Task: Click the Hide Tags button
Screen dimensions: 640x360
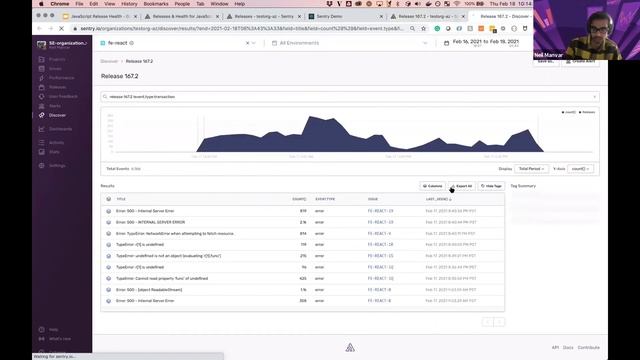Action: 491,186
